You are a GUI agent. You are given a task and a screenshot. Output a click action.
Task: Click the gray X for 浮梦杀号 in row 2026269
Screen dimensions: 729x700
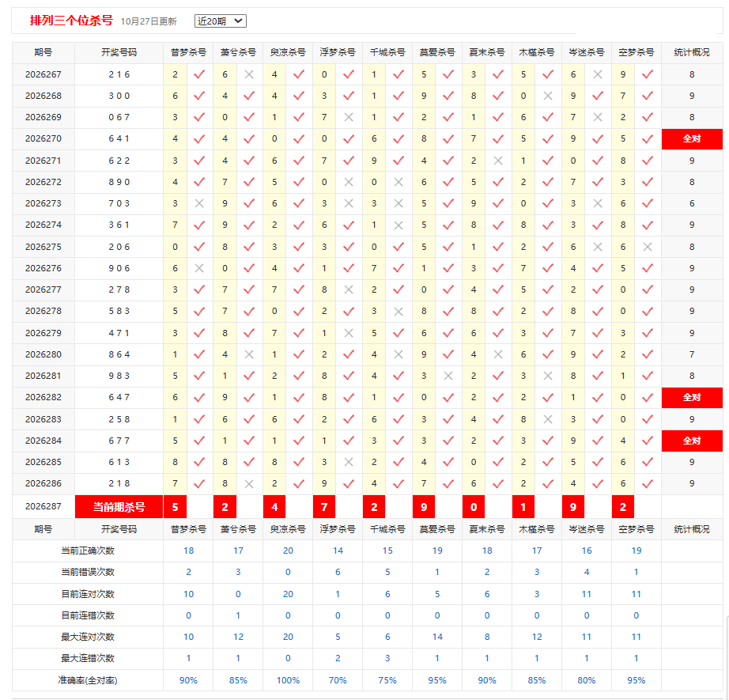click(349, 117)
